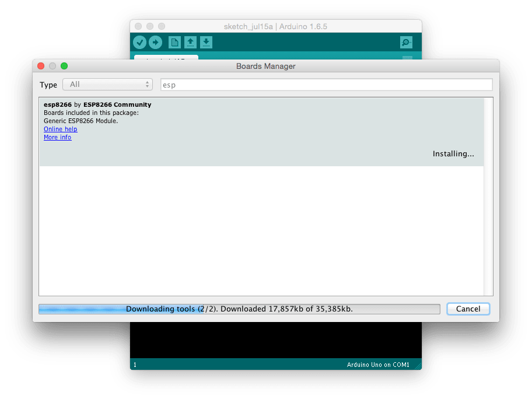This screenshot has height=399, width=532.
Task: Open the Type dropdown set to All
Action: 107,85
